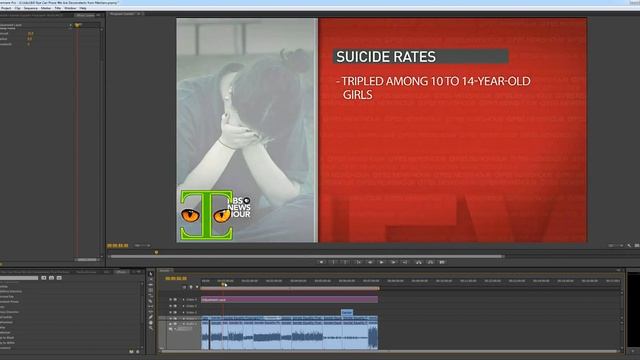Switch to the Effect Controls tab
This screenshot has width=640, height=360.
(x=85, y=15)
